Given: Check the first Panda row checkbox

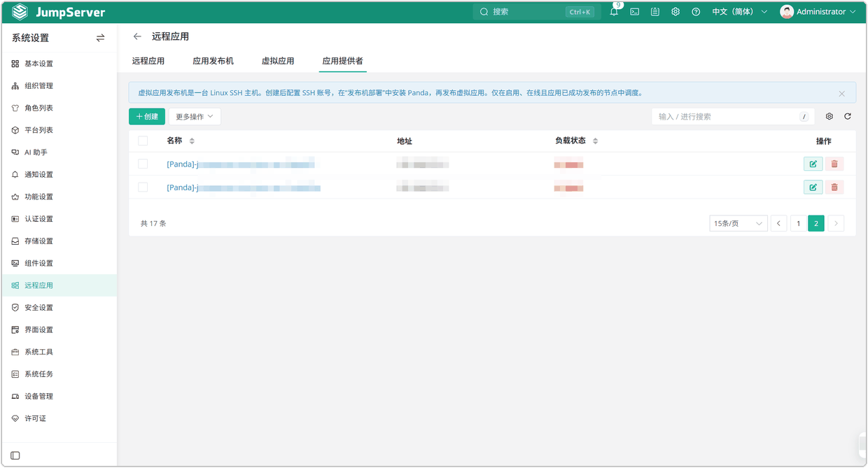Looking at the screenshot, I should tap(143, 164).
